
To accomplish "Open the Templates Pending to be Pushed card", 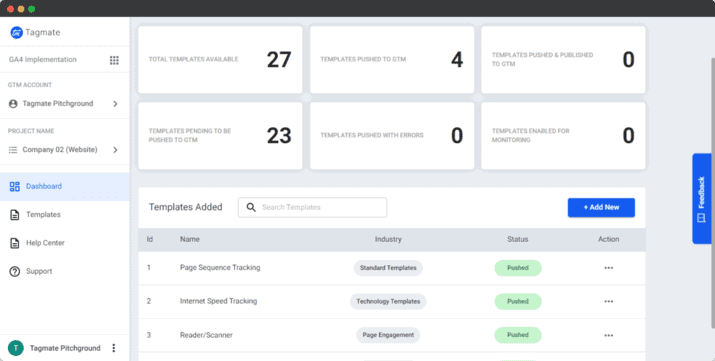I will pyautogui.click(x=220, y=136).
